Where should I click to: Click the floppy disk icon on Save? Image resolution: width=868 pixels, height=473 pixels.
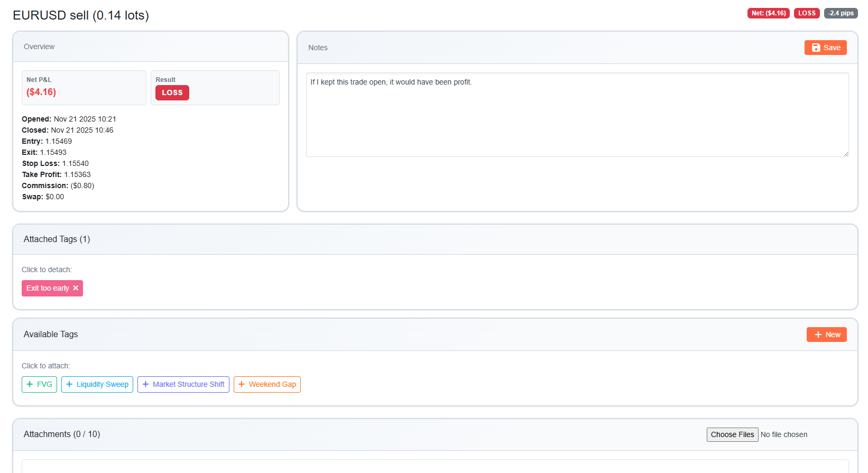click(816, 48)
